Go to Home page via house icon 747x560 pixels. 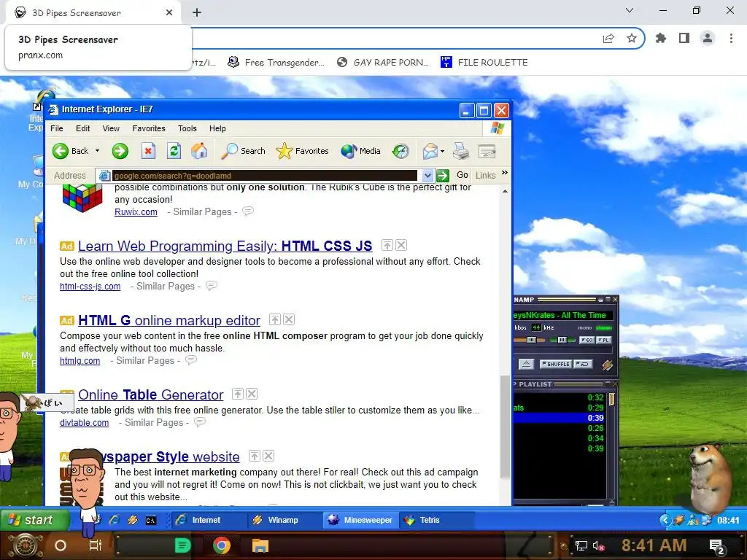[x=199, y=151]
